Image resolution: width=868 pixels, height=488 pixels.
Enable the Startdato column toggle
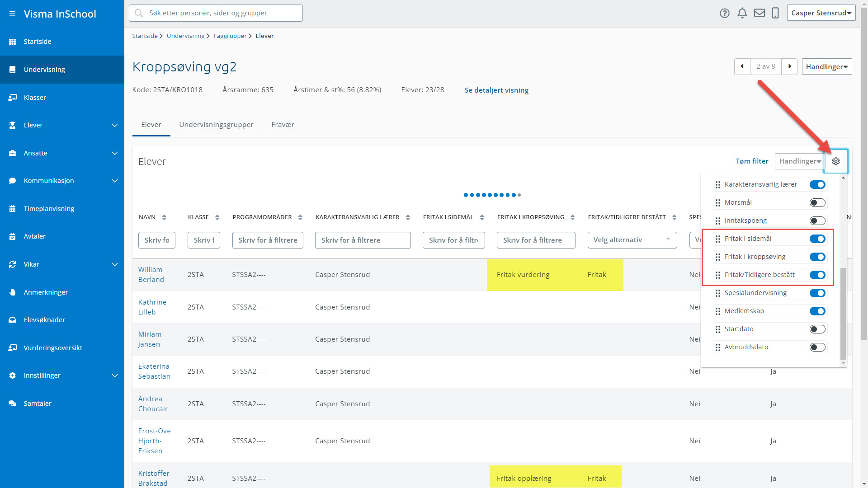[817, 329]
